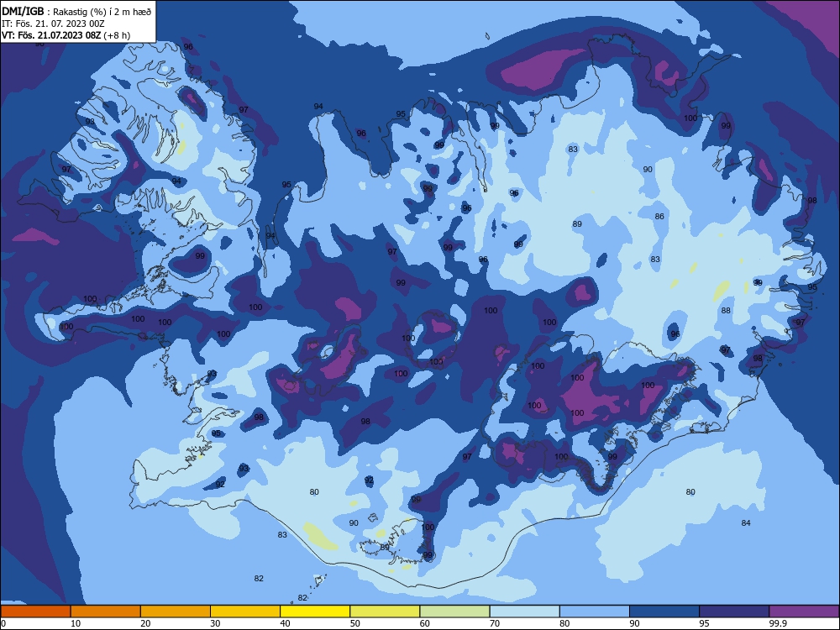Click the legend scale label '70'
This screenshot has width=840, height=630.
click(x=495, y=623)
